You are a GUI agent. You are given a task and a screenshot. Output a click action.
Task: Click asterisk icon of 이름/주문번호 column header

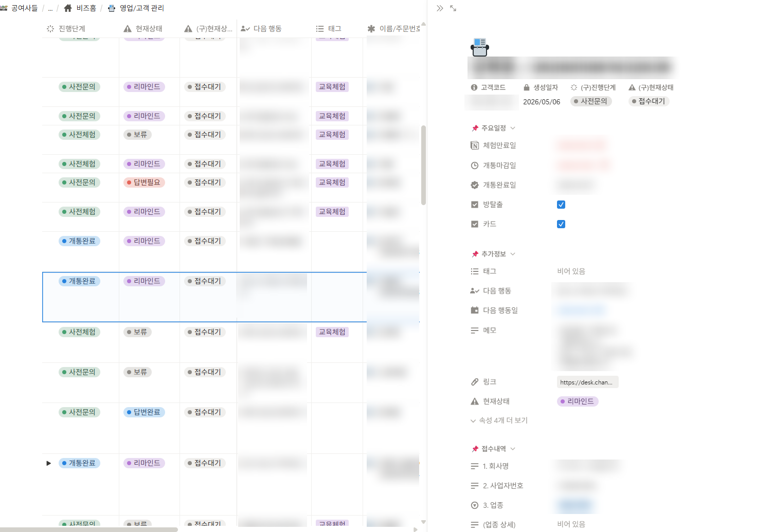click(371, 29)
